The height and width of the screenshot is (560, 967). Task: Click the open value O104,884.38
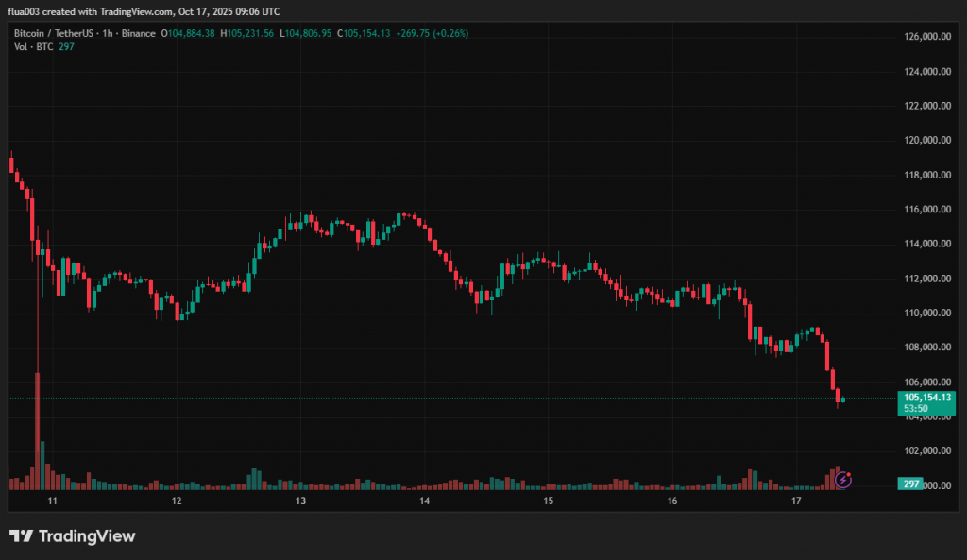pos(188,33)
